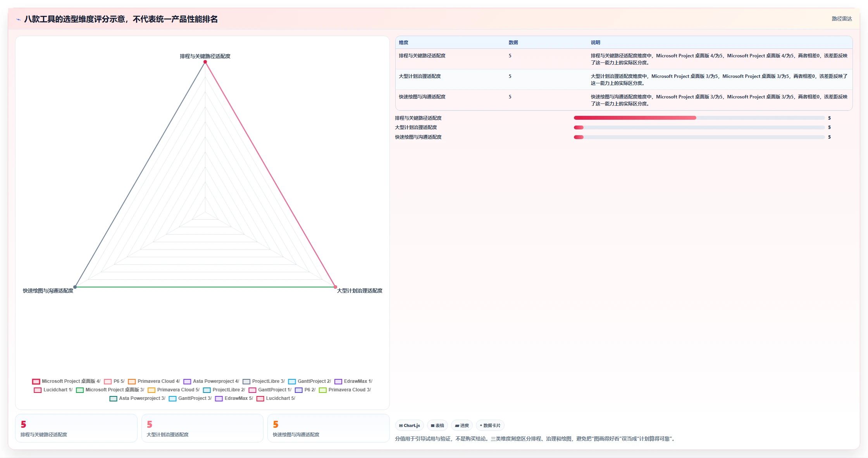Click the 大型计划治理适配度 label beside the progress bar
868x458 pixels.
(x=416, y=127)
